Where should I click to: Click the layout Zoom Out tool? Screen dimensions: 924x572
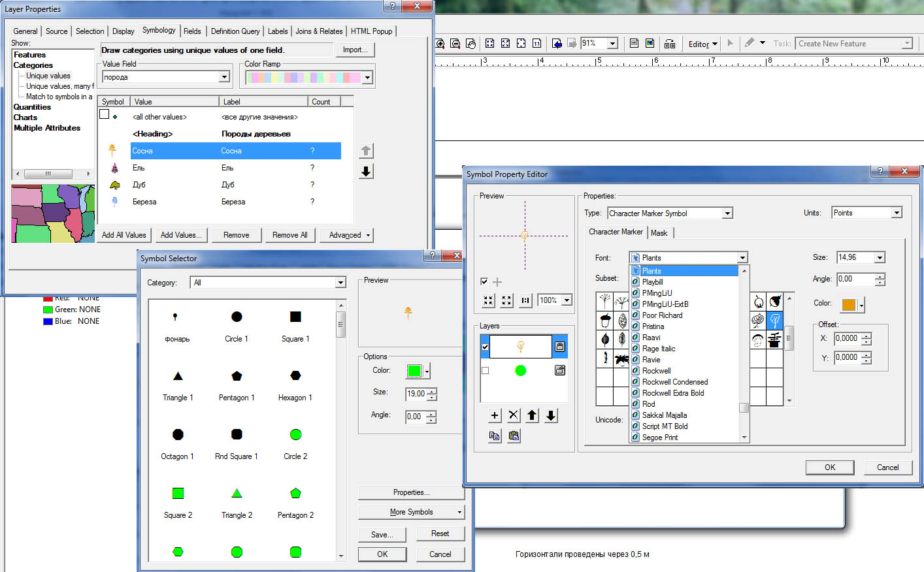[x=455, y=44]
